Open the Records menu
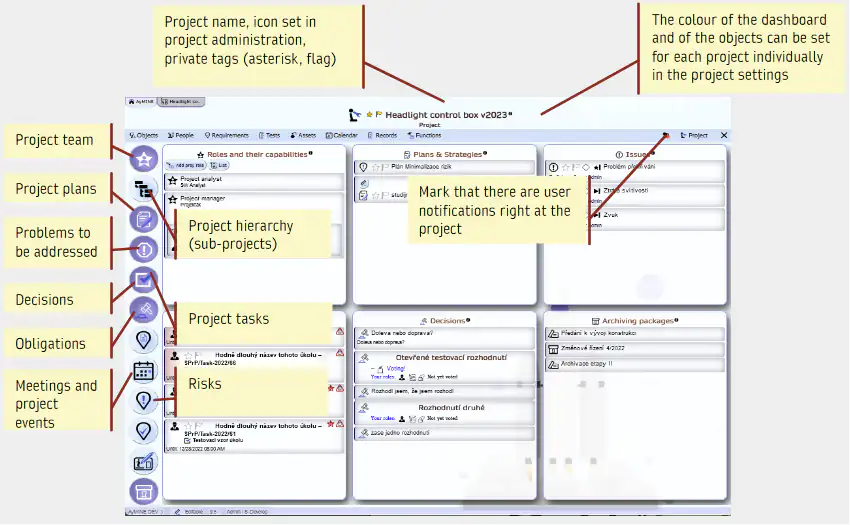Viewport: 850px width, 525px height. (x=382, y=136)
